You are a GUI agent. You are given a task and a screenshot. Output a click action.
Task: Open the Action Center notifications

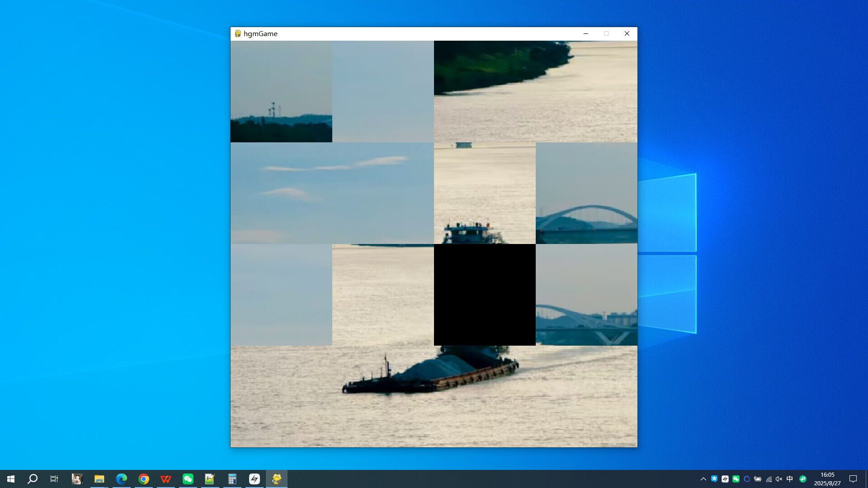(x=853, y=479)
